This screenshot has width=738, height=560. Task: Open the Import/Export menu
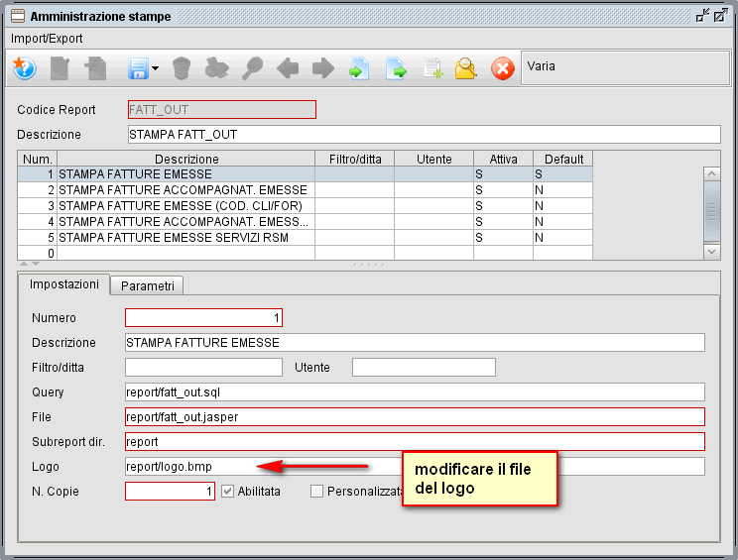(47, 39)
